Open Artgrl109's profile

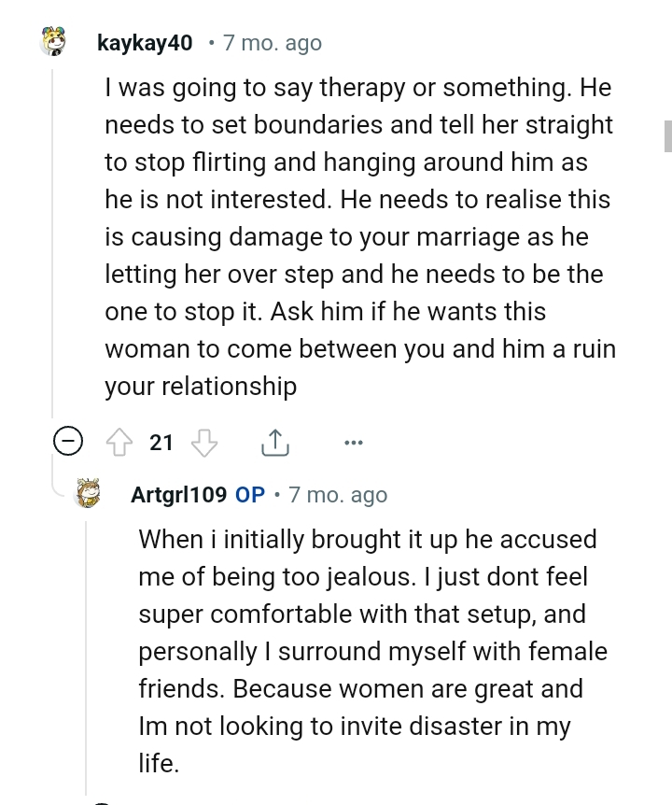pos(177,495)
